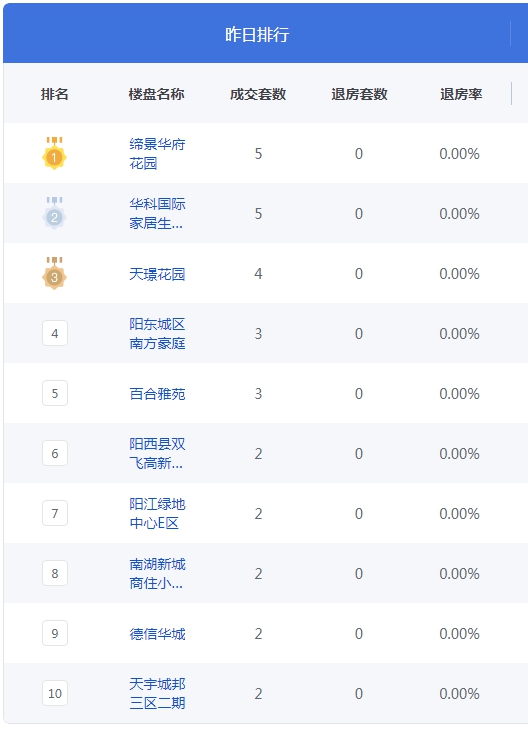Viewport: 528px width, 732px height.
Task: Click the 楼盘名称 column header
Action: click(x=156, y=94)
